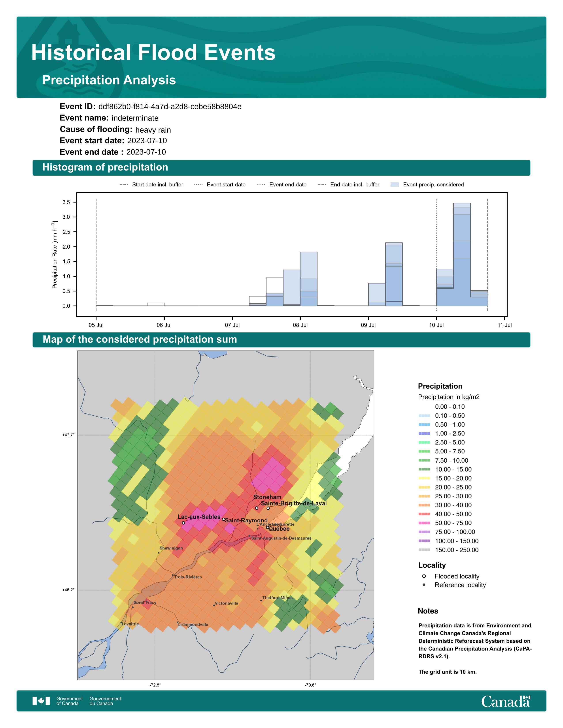Click the Historical Flood Events title
563x728 pixels.
tap(153, 53)
